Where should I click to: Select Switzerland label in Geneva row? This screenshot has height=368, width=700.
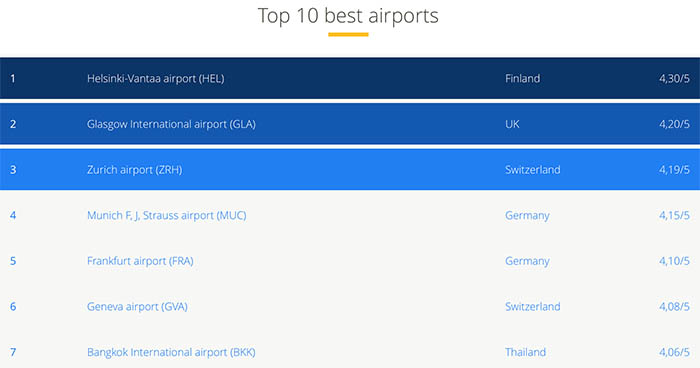click(533, 306)
